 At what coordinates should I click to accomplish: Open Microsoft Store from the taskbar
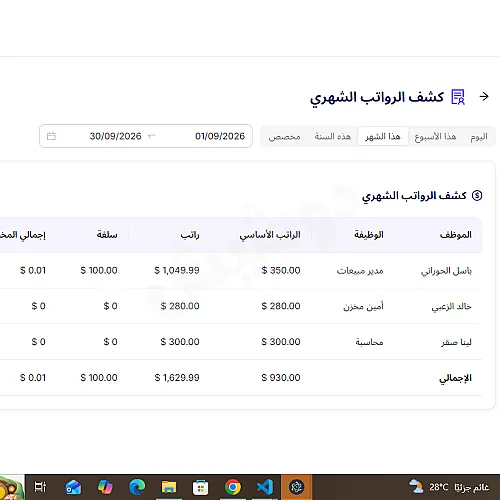(201, 488)
